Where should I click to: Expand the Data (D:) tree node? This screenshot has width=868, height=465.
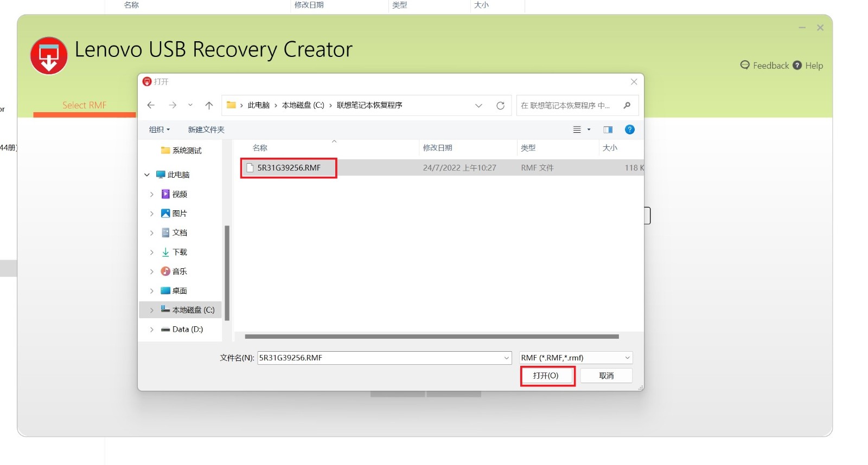(x=152, y=330)
